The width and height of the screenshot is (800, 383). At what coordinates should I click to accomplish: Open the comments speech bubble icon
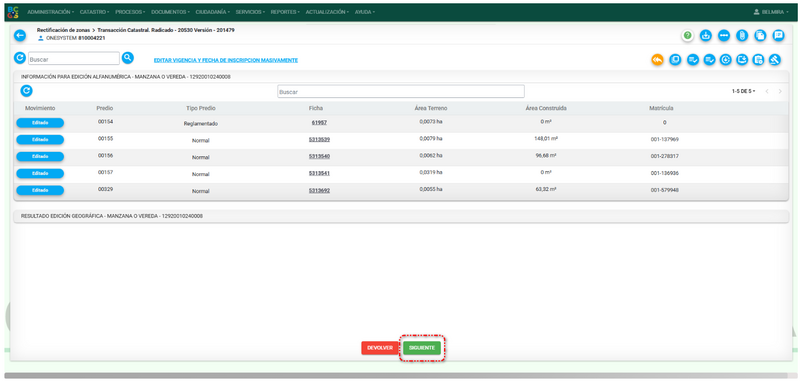pyautogui.click(x=778, y=35)
